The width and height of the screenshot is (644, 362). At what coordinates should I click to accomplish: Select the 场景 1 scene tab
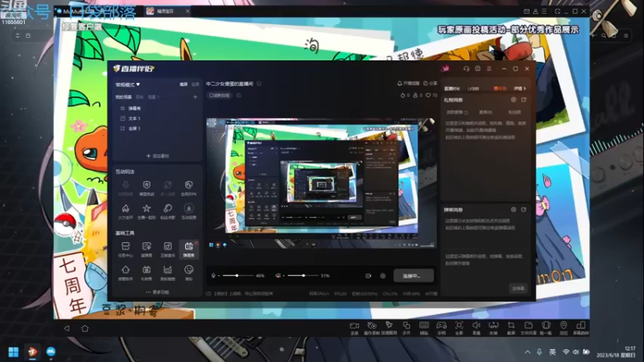pos(153,97)
